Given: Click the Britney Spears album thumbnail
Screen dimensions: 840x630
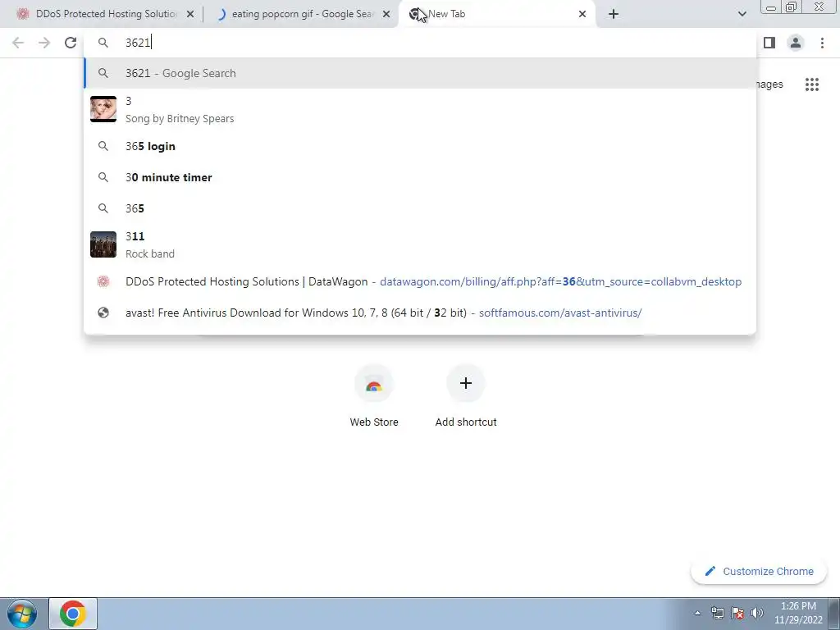Looking at the screenshot, I should [x=103, y=109].
